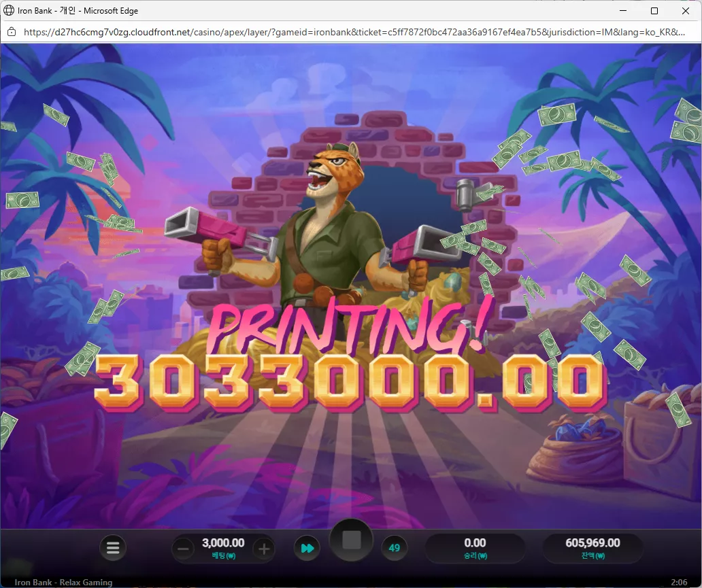Click the 3,000.00 bet amount display
This screenshot has height=588, width=702.
point(223,543)
